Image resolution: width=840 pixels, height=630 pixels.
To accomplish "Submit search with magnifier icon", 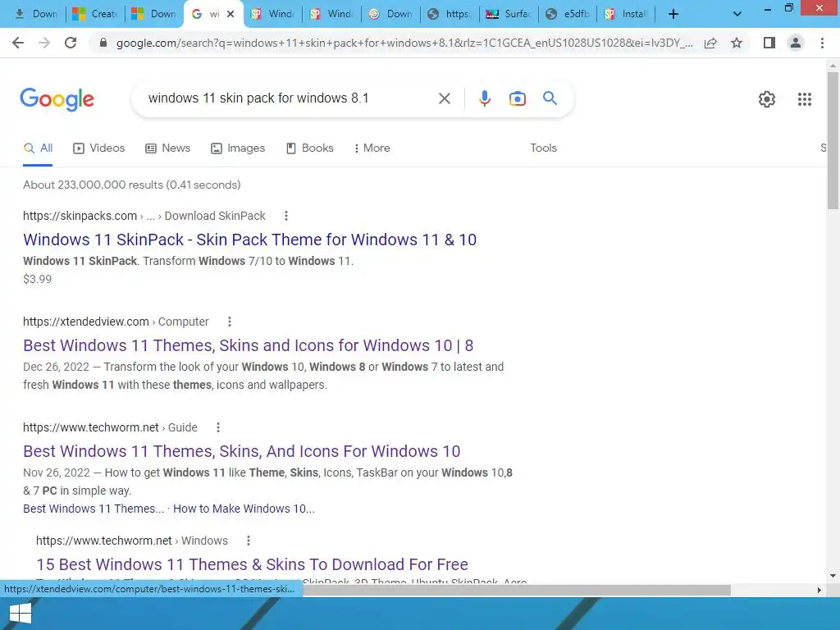I will point(550,98).
